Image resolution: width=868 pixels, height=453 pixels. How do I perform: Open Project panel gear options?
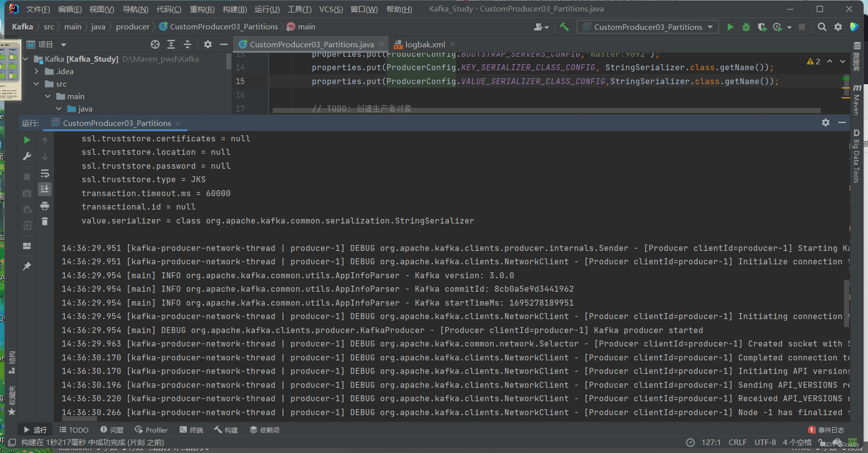(208, 44)
